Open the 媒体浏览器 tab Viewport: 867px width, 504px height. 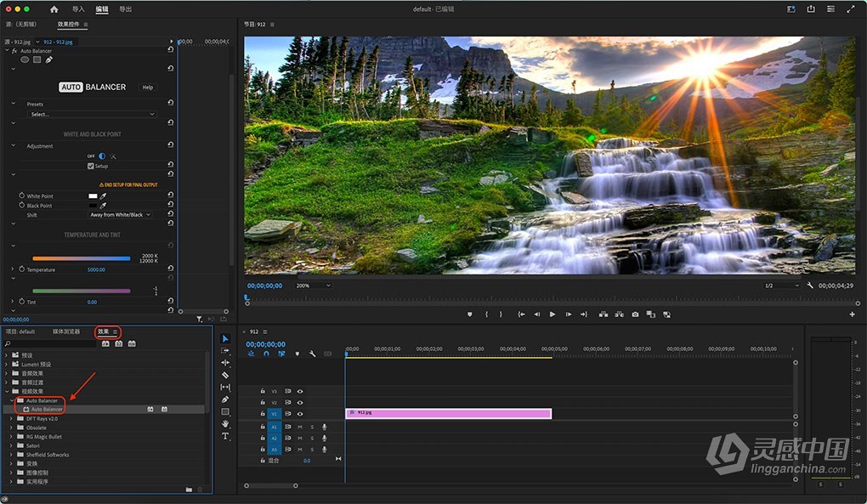pyautogui.click(x=66, y=331)
